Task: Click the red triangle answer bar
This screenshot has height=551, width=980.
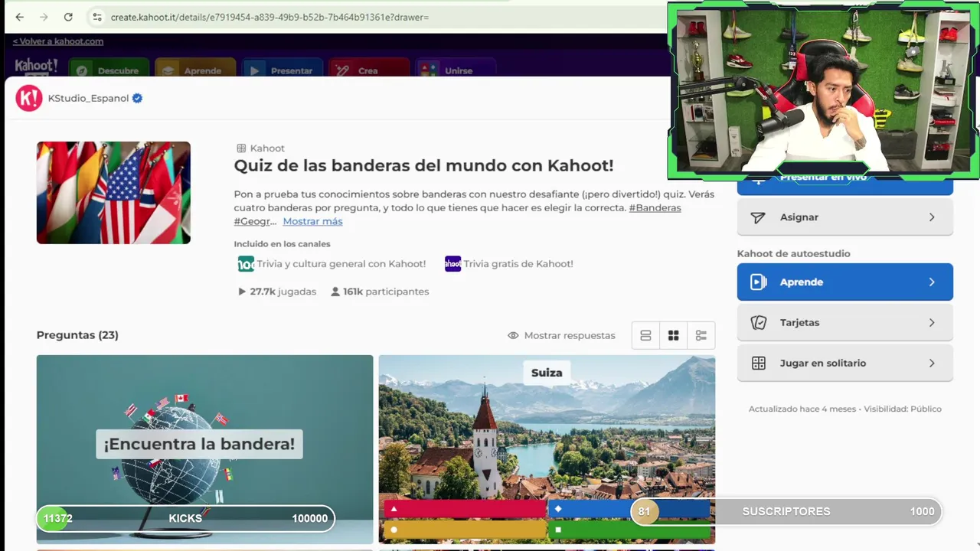Action: pos(464,509)
